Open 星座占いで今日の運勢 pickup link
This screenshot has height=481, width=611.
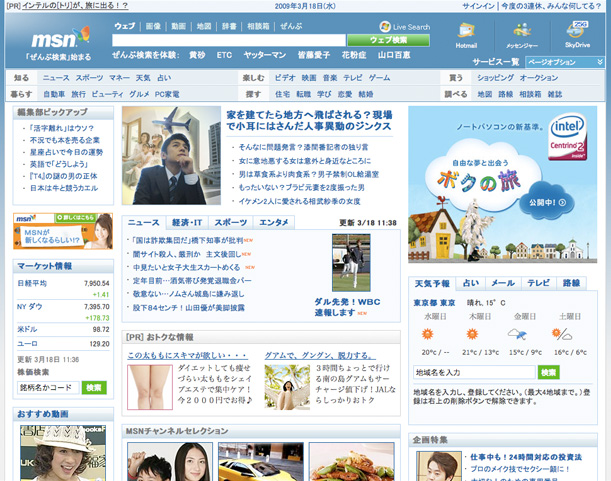tap(66, 152)
